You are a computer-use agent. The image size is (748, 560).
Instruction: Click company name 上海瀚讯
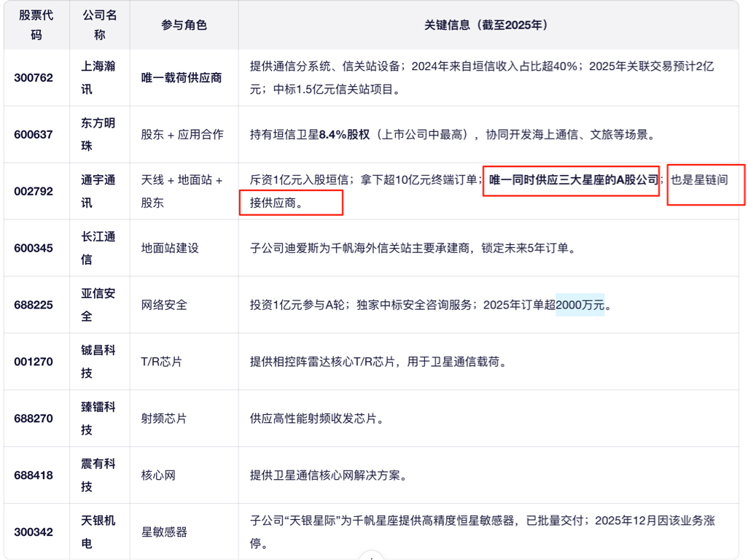coord(98,78)
